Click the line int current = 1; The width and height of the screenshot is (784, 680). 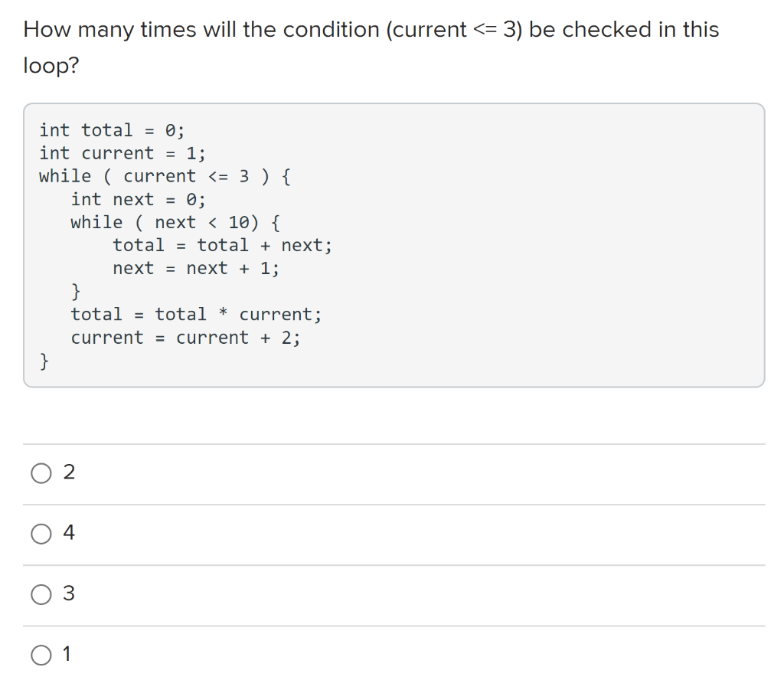tap(121, 153)
